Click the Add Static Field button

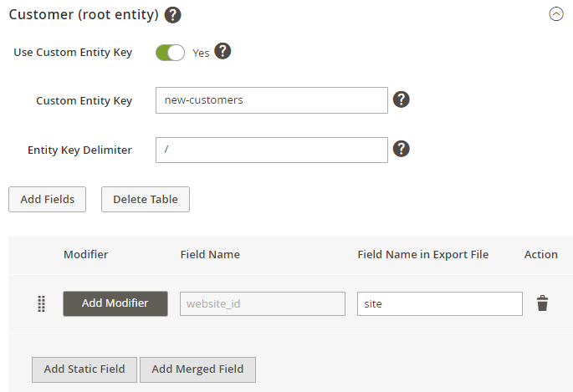pos(84,369)
